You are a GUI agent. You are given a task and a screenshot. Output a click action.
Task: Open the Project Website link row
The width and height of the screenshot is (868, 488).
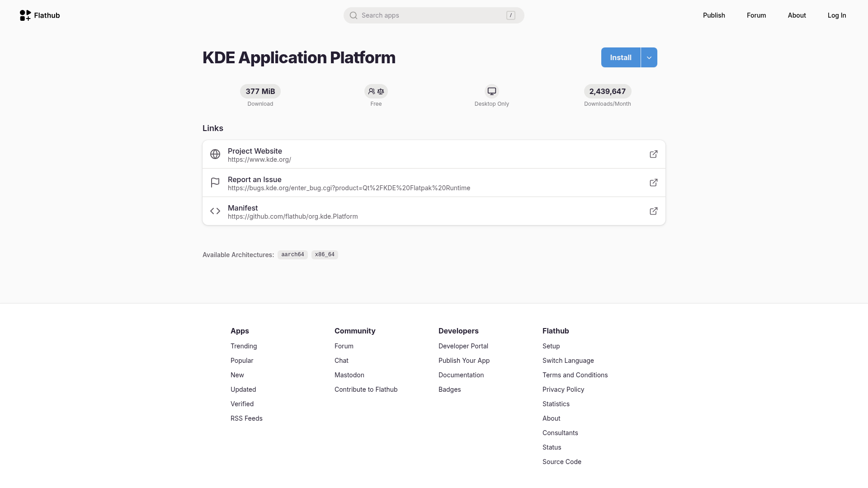pos(434,154)
